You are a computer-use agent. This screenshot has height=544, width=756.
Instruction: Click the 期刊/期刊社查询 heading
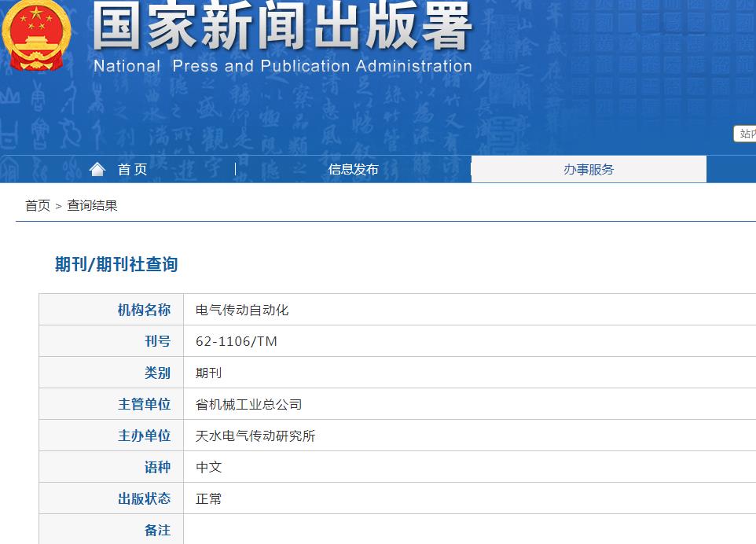(115, 264)
